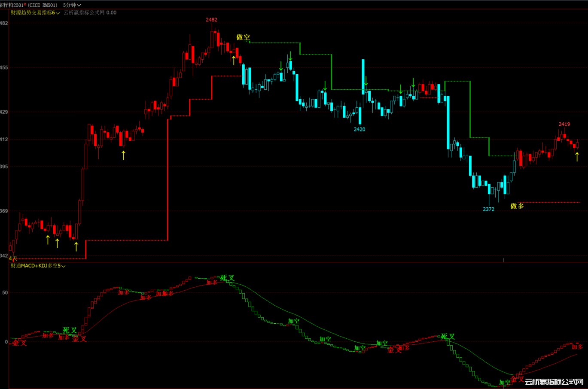The width and height of the screenshot is (588, 389).
Task: Click the 429 price axis label
Action: click(x=4, y=112)
